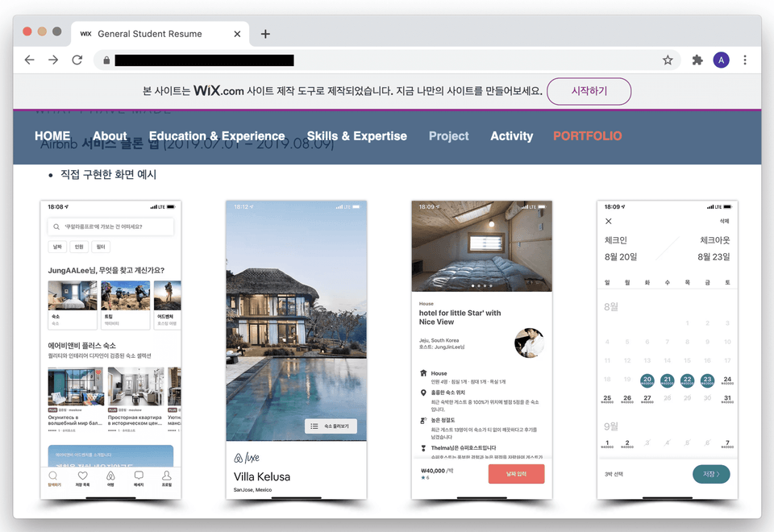
Task: Open the profile avatar labeled A
Action: click(x=721, y=60)
